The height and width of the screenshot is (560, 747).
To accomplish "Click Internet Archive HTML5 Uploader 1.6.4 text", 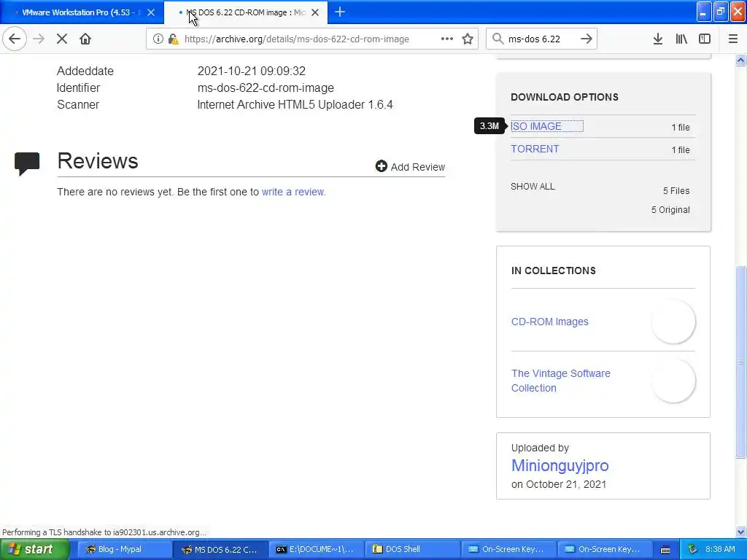I will (x=295, y=104).
